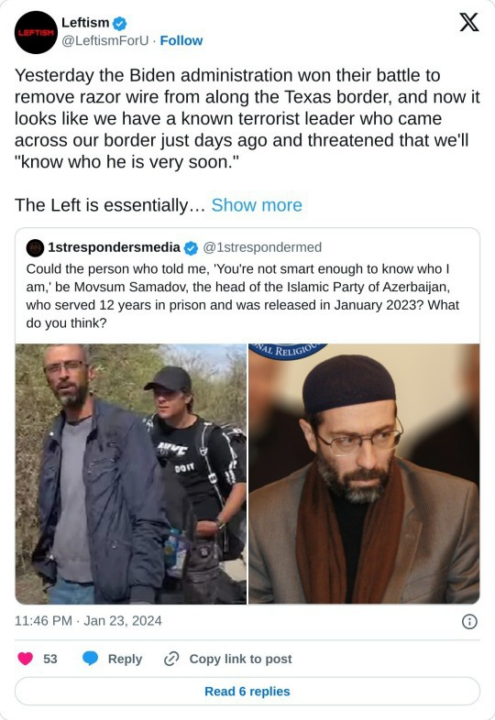Expand the tweet with Show more
Viewport: 495px width, 720px height.
click(257, 205)
